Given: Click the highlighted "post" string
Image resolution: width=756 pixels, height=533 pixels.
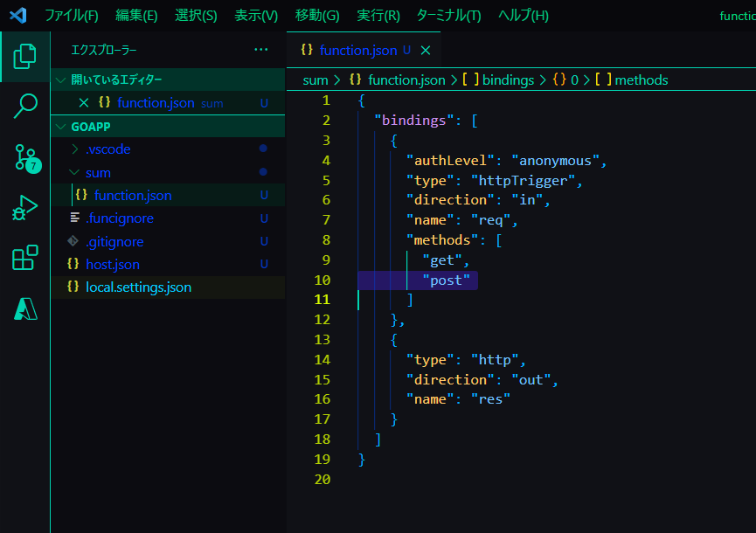Looking at the screenshot, I should [446, 280].
